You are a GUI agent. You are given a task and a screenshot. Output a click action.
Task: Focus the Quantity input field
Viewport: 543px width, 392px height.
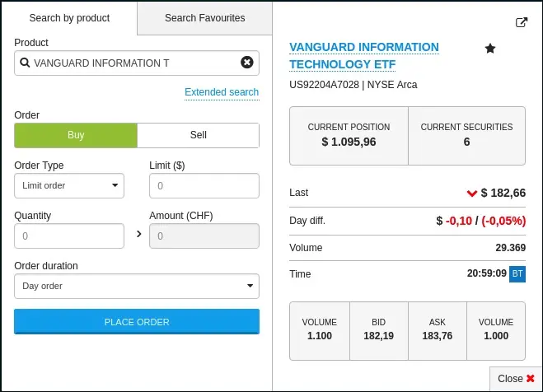(69, 236)
